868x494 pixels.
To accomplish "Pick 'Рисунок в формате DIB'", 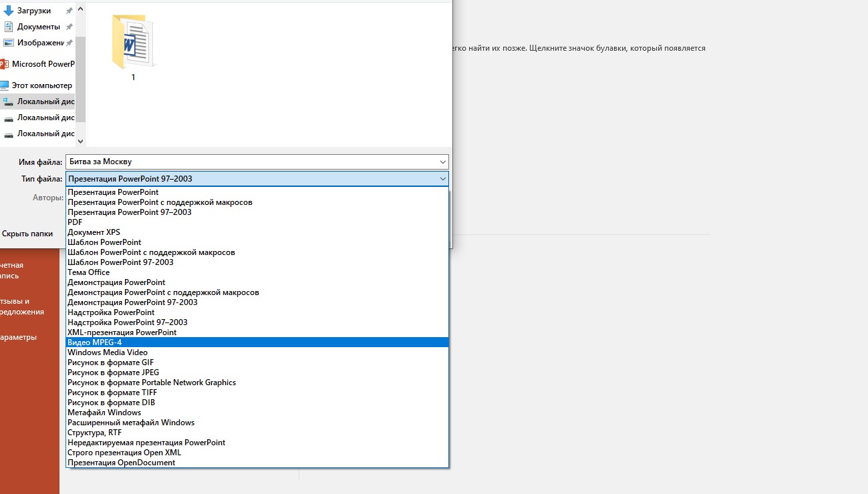I will click(x=257, y=403).
